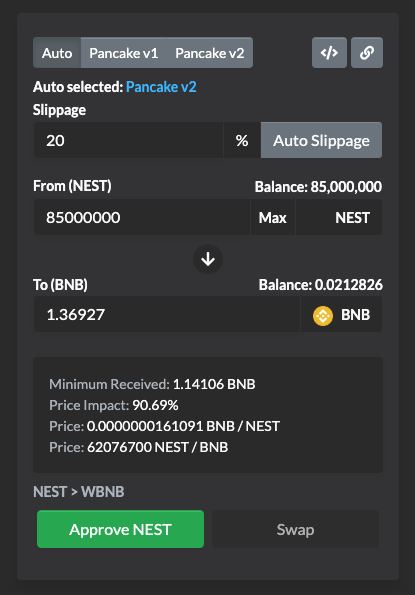Focus the To BNB amount field
This screenshot has height=595, width=415.
tap(167, 315)
